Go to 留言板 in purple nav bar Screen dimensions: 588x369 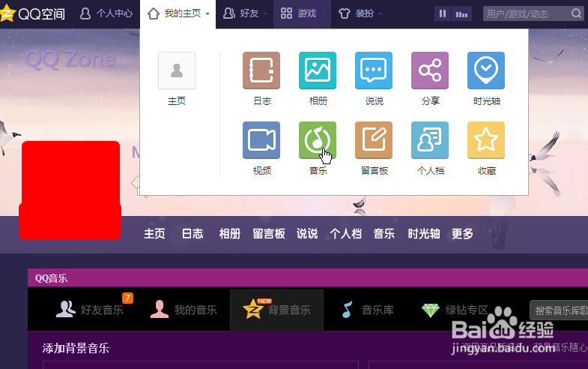[269, 234]
